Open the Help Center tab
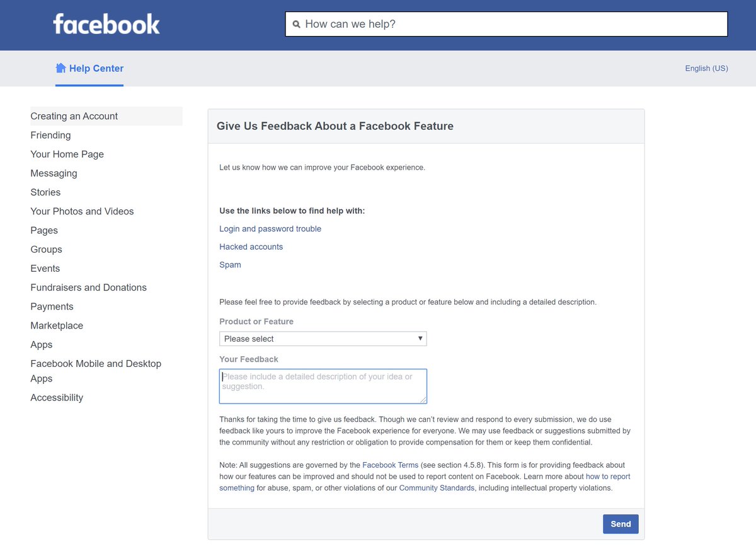The image size is (756, 558). (89, 68)
